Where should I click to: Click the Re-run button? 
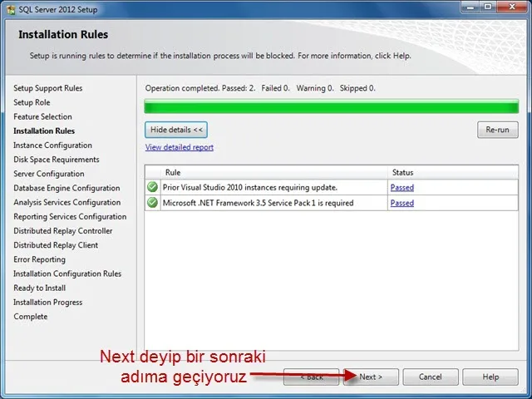tap(497, 130)
